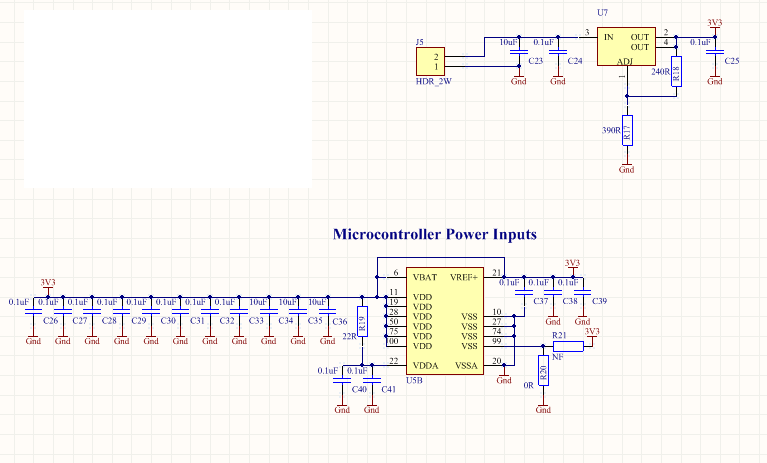Click the C32 designator label
Screen dimensions: 767x463
click(227, 321)
